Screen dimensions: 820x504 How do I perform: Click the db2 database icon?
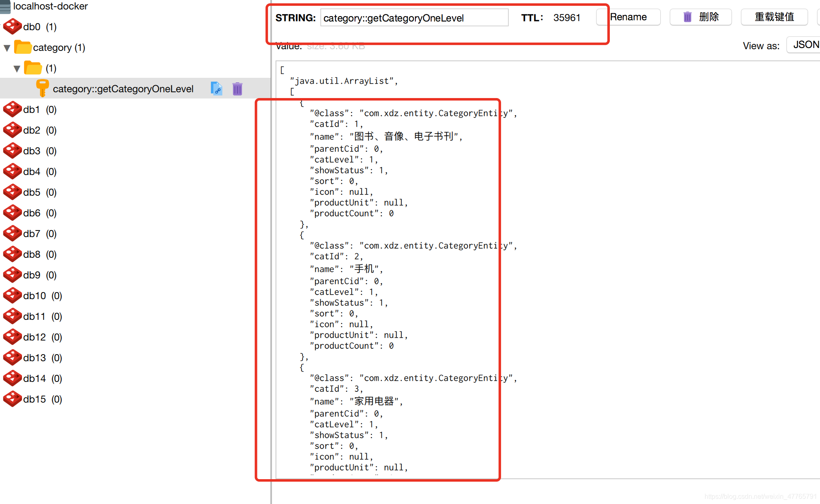[x=12, y=130]
